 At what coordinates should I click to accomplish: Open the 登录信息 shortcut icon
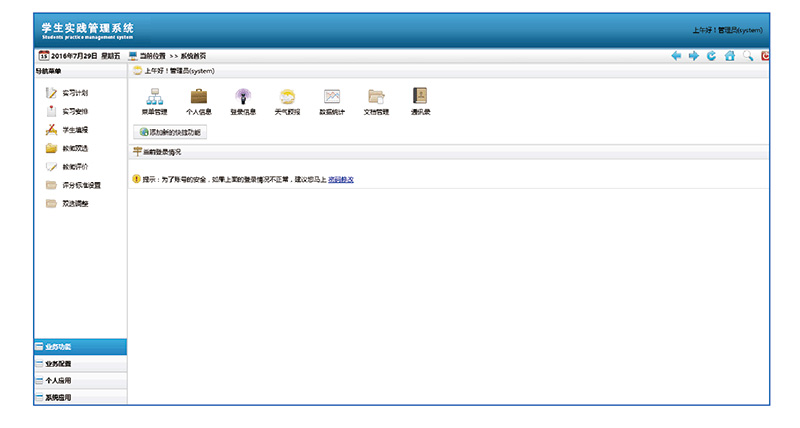coord(243,97)
